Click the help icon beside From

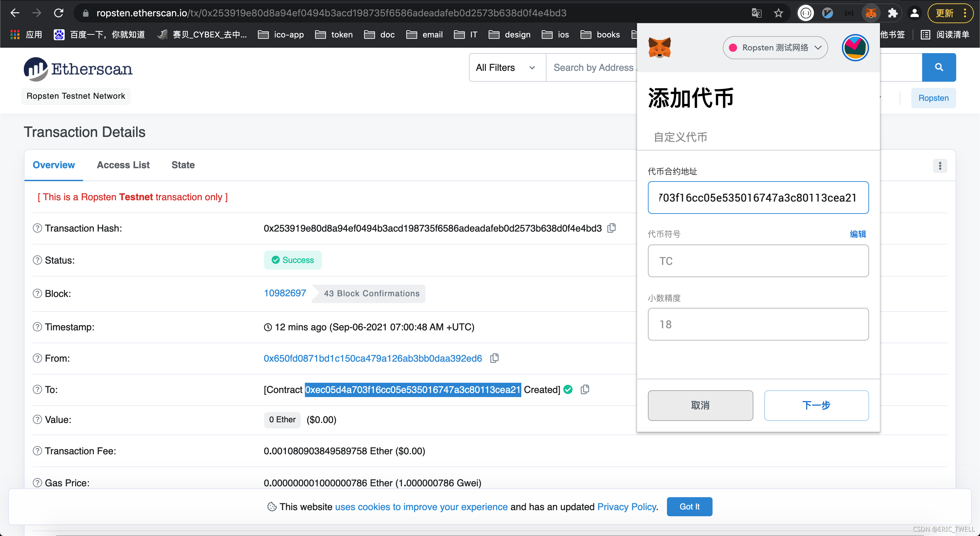point(37,358)
